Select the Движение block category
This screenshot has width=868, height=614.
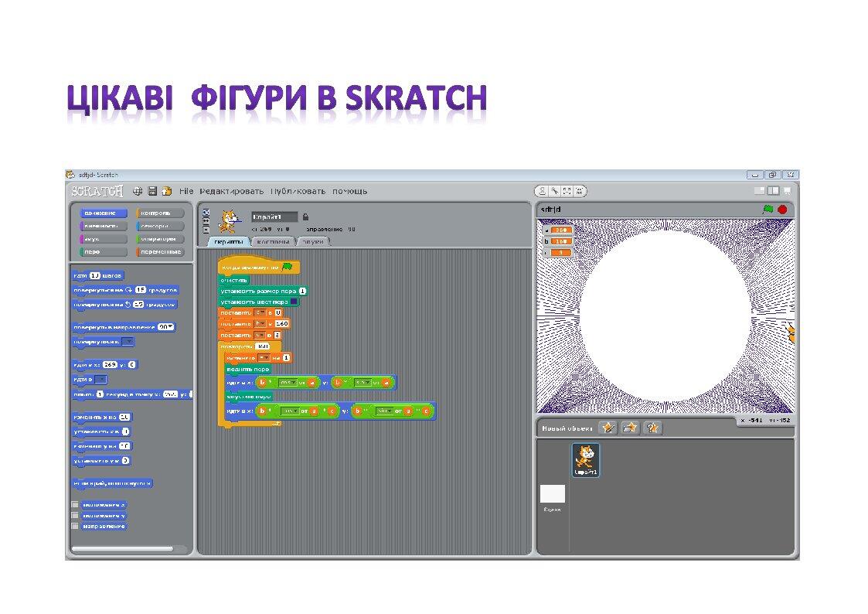pos(103,213)
